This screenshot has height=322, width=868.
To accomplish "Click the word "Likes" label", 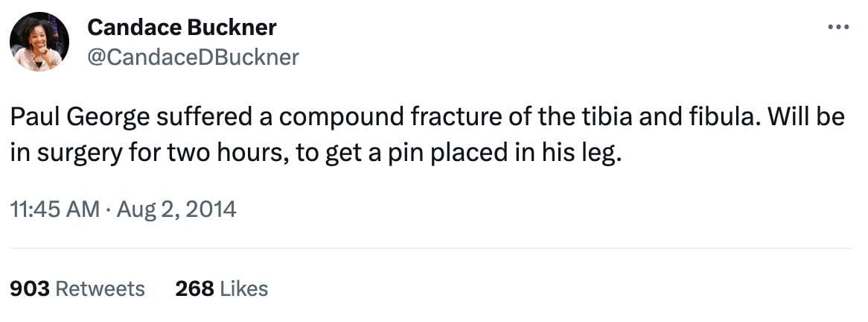I will tap(243, 288).
